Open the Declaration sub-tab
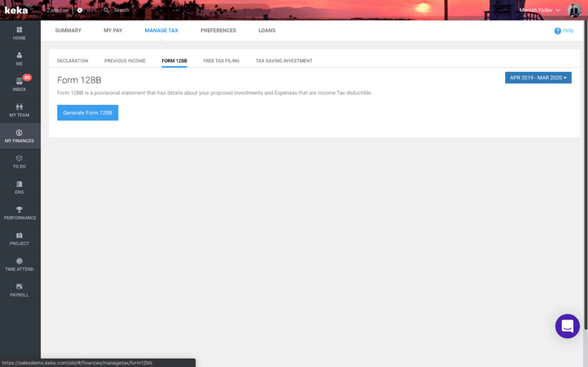Screen dimensions: 588x367 (73, 61)
